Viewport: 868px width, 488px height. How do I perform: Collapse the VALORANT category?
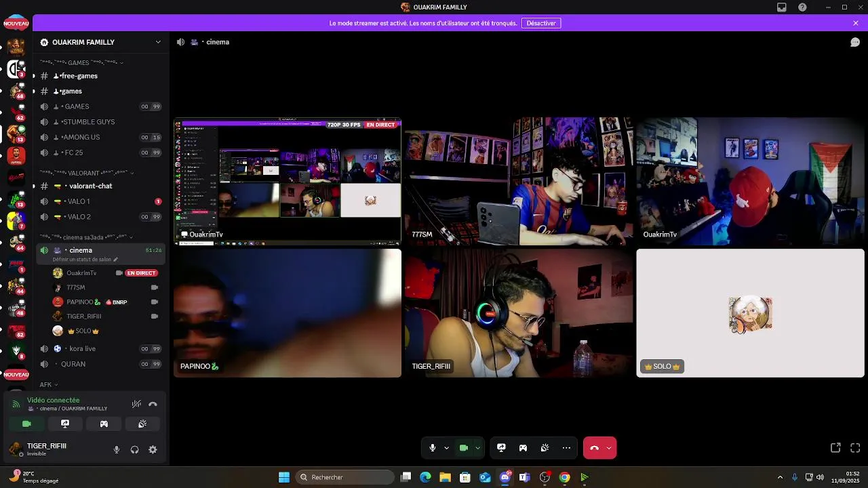point(86,173)
